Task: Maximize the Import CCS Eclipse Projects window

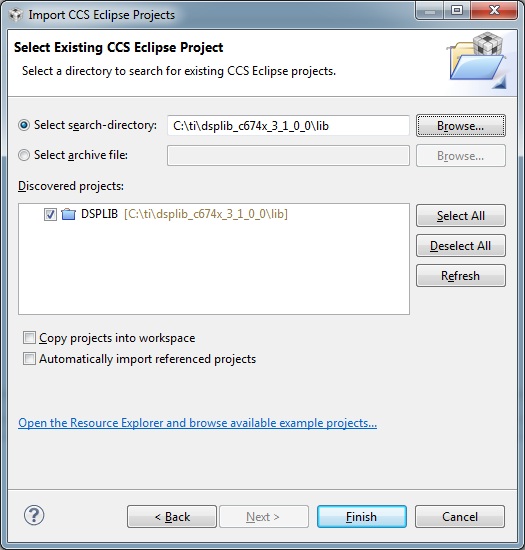Action: (457, 10)
